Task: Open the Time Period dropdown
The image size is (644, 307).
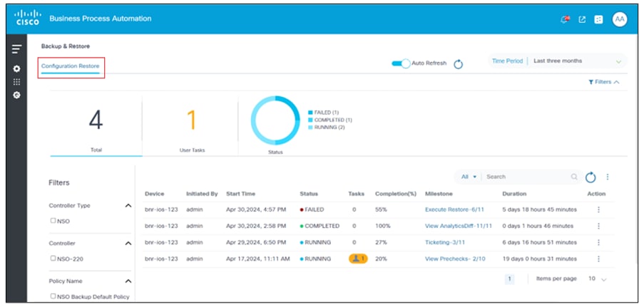Action: tap(557, 61)
